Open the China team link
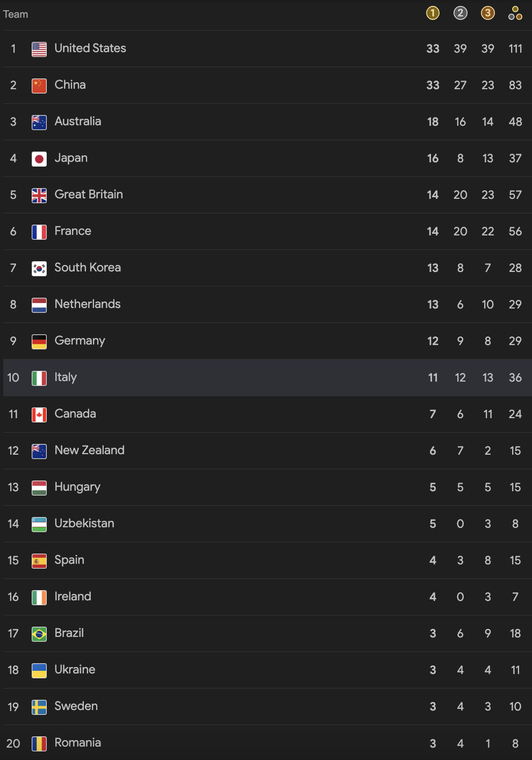 (x=70, y=85)
